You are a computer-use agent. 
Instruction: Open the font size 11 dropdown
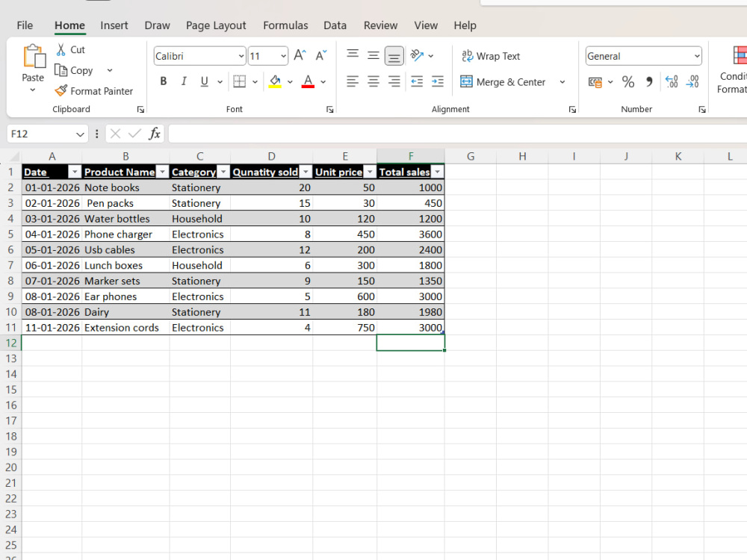[x=283, y=56]
